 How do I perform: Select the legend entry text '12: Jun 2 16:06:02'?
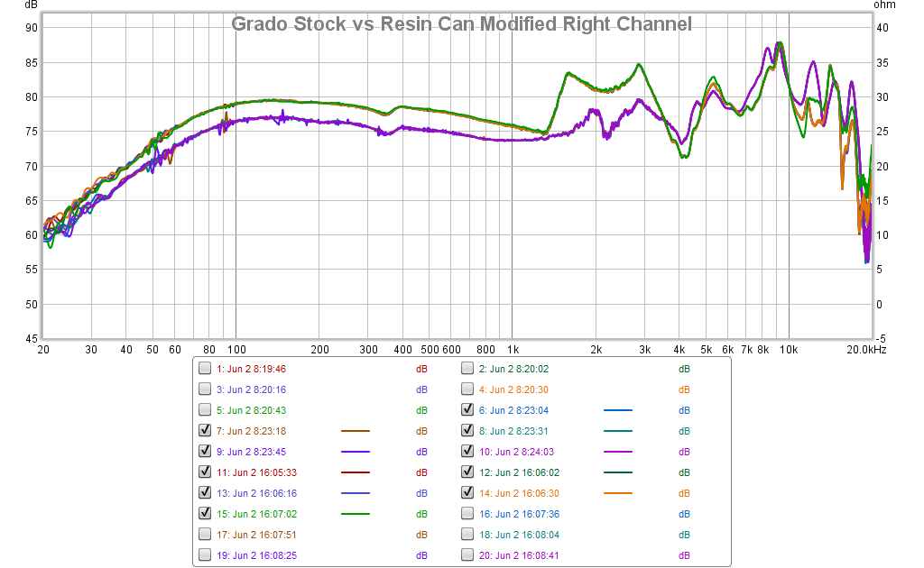pos(519,472)
